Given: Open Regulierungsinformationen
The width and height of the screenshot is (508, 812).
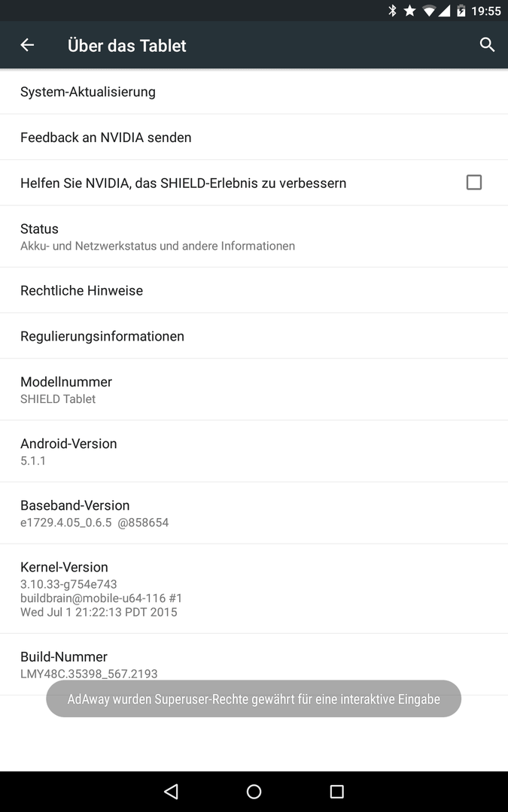Looking at the screenshot, I should pos(254,336).
